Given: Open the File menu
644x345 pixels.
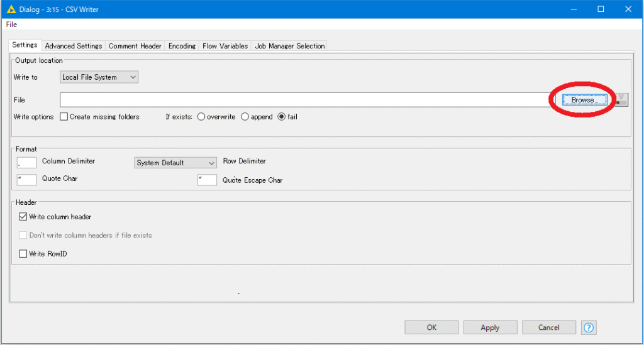Looking at the screenshot, I should pyautogui.click(x=11, y=25).
